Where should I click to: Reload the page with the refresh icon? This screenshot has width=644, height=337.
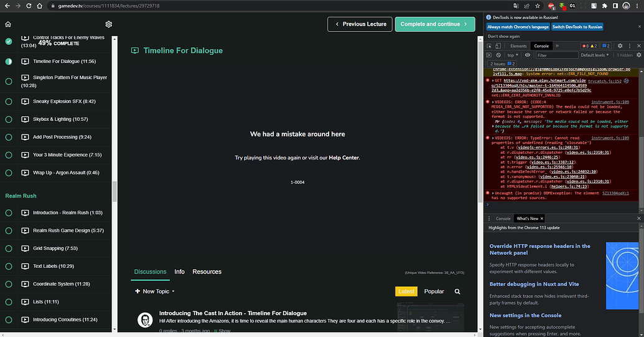[x=29, y=6]
